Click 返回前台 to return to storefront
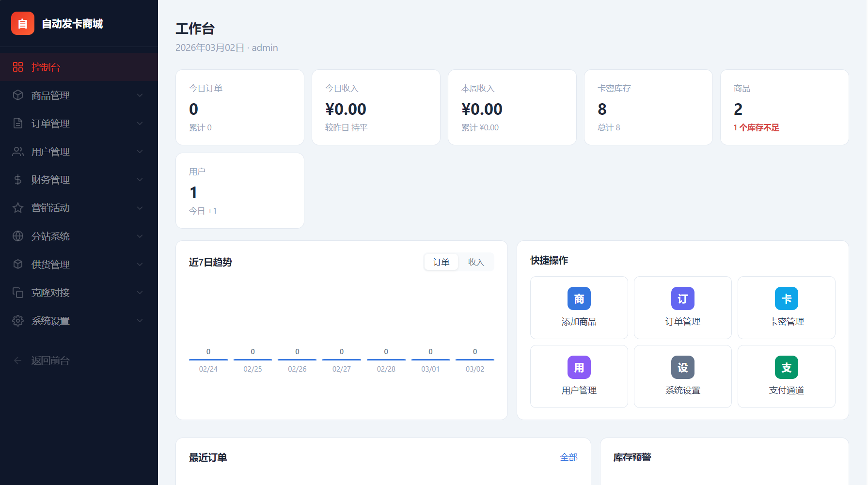Image resolution: width=868 pixels, height=485 pixels. tap(50, 360)
